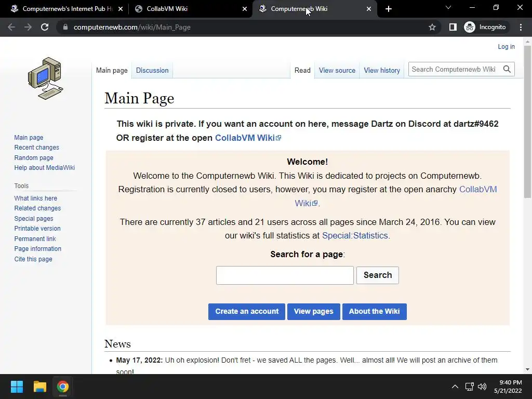The width and height of the screenshot is (532, 399).
Task: Close the CollabVM Wiki tab
Action: (x=245, y=9)
